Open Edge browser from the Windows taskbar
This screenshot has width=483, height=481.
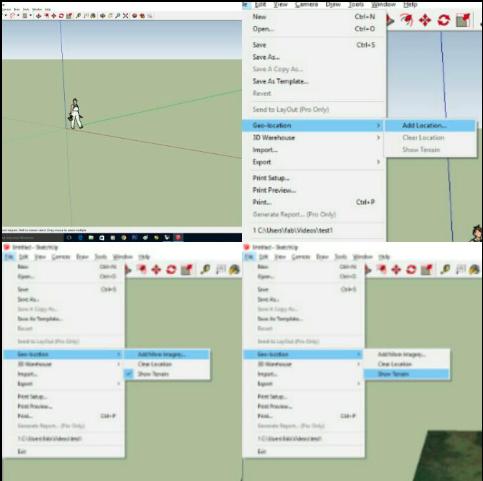tap(80, 237)
